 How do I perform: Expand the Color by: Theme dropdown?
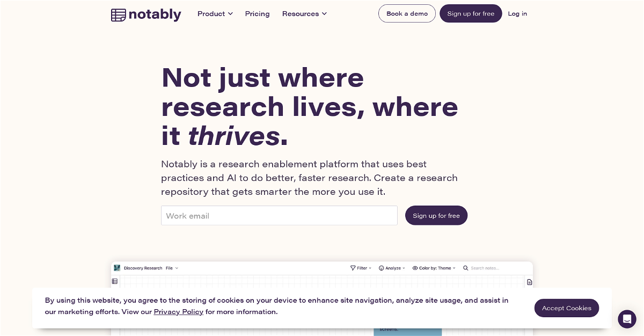click(437, 268)
